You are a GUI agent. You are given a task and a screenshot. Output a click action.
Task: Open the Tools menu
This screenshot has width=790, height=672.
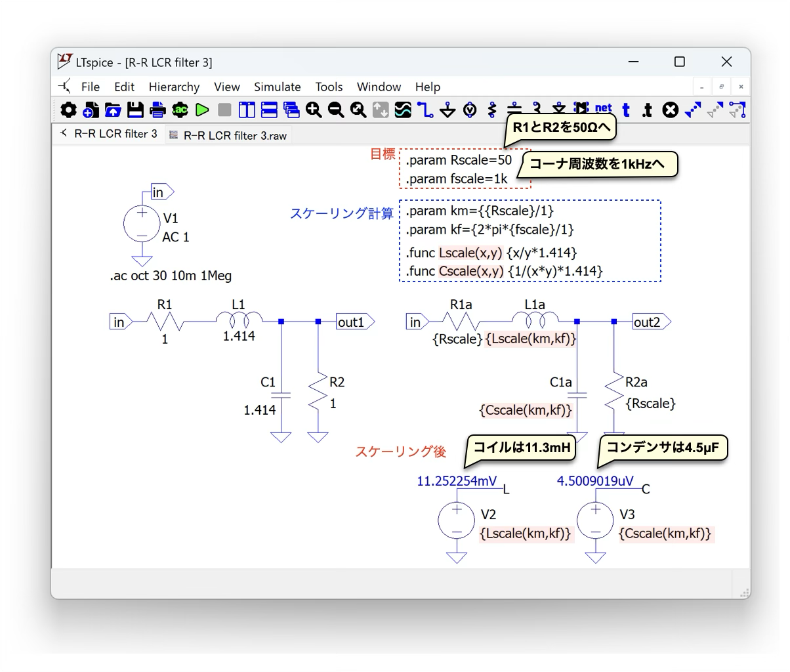tap(329, 87)
